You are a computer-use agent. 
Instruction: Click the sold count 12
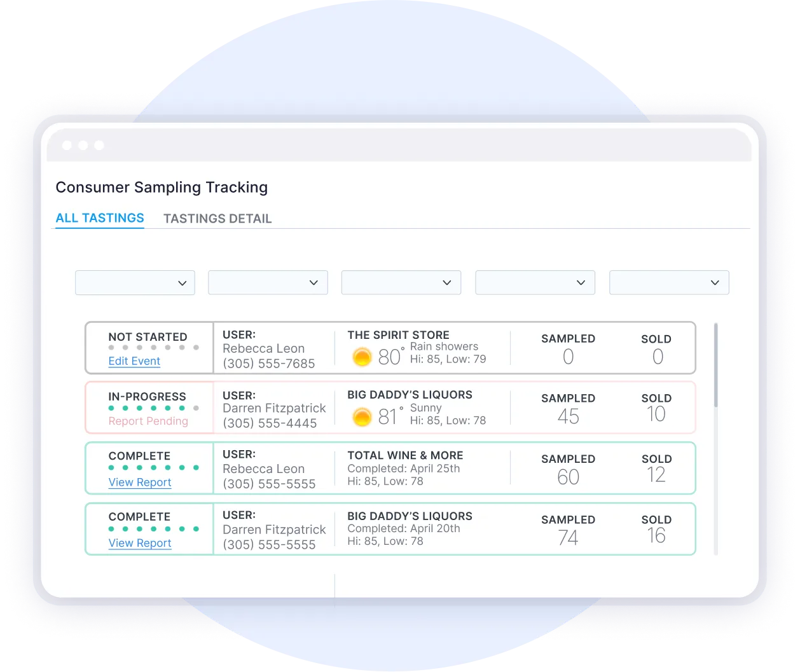pos(656,475)
